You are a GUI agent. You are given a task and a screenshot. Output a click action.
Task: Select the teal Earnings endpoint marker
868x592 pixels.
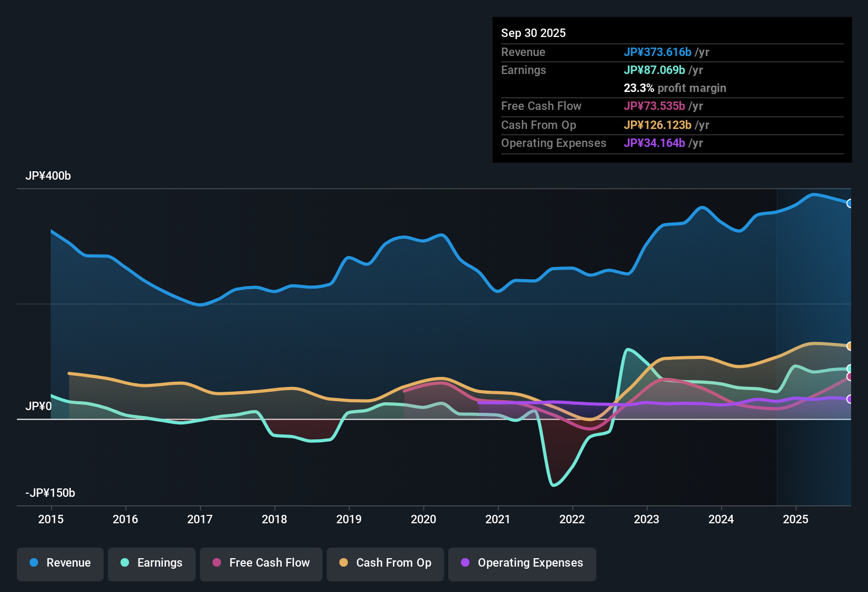(850, 368)
